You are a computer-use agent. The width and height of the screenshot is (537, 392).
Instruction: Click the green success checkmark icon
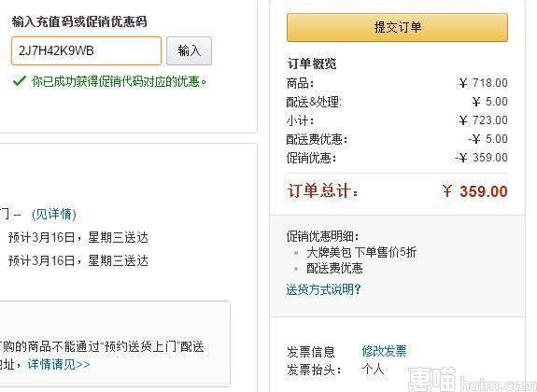[20, 81]
